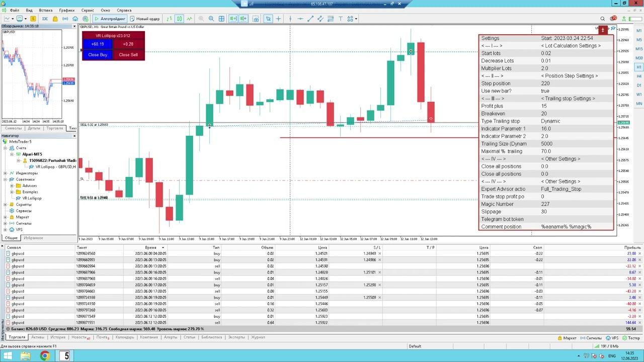Open the Справка menu
The width and height of the screenshot is (644, 362).
124,10
